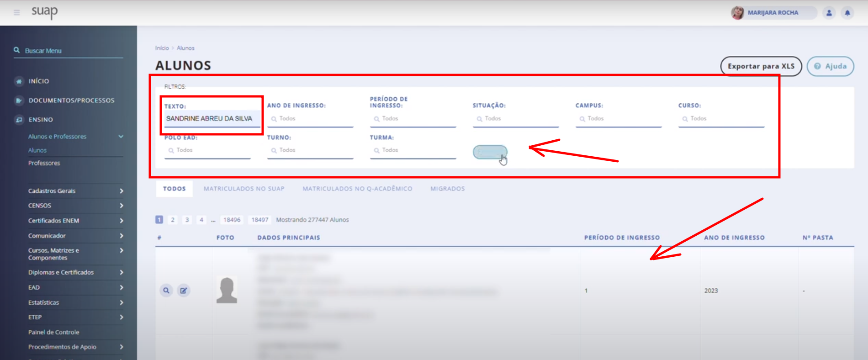Click the suap logo

coord(44,12)
